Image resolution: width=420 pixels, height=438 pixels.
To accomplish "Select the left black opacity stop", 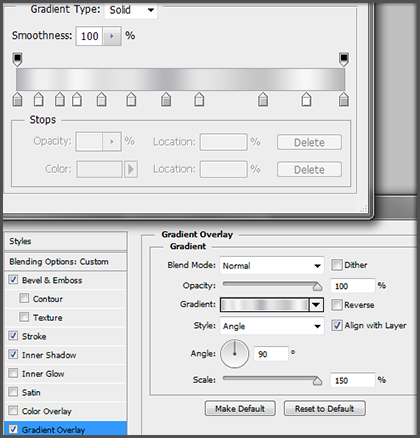I will tap(17, 59).
